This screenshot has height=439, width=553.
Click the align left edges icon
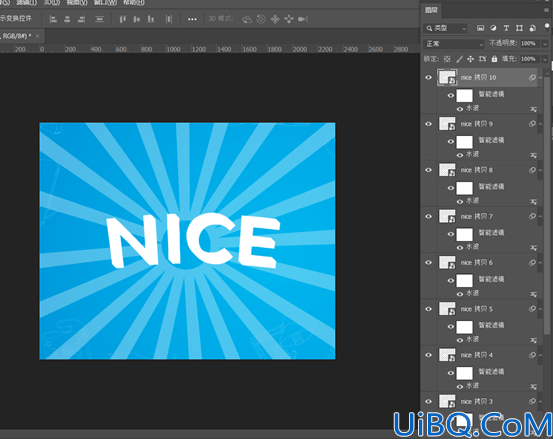53,19
